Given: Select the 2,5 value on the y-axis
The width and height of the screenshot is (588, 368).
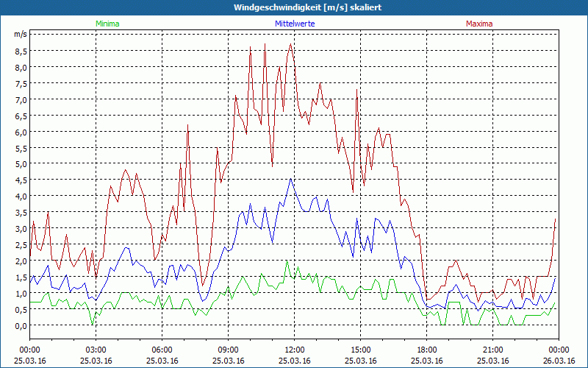Looking at the screenshot, I should coord(20,245).
